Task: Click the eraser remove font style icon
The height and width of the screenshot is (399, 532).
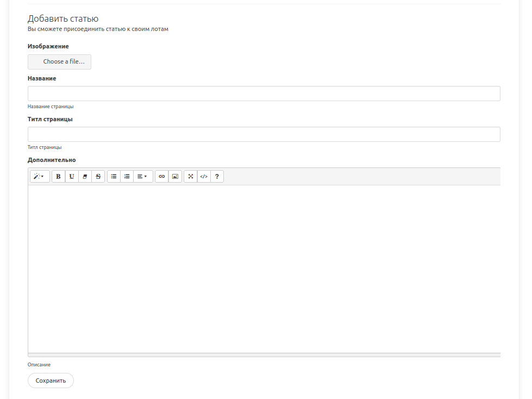Action: click(x=85, y=177)
